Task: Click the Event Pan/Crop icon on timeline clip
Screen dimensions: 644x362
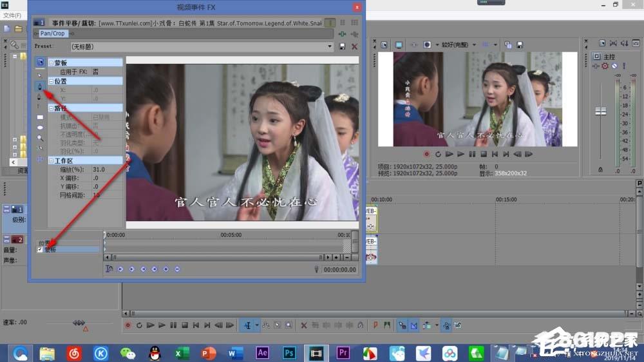Action: coord(370,226)
